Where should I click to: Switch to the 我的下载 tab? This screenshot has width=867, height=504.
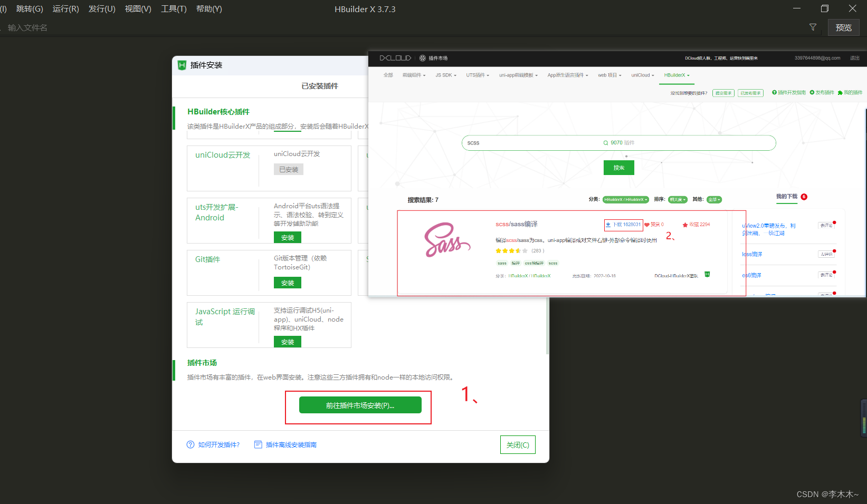(x=786, y=196)
